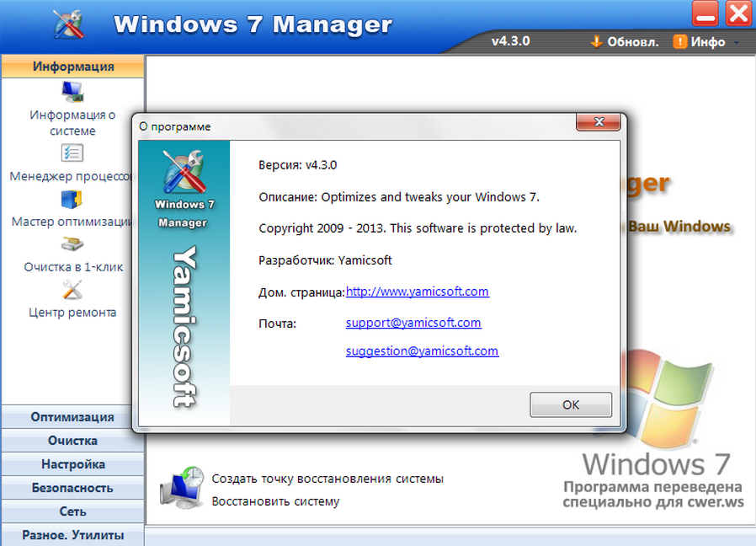Open the yamicsoft.com homepage link
This screenshot has width=756, height=546.
[418, 292]
